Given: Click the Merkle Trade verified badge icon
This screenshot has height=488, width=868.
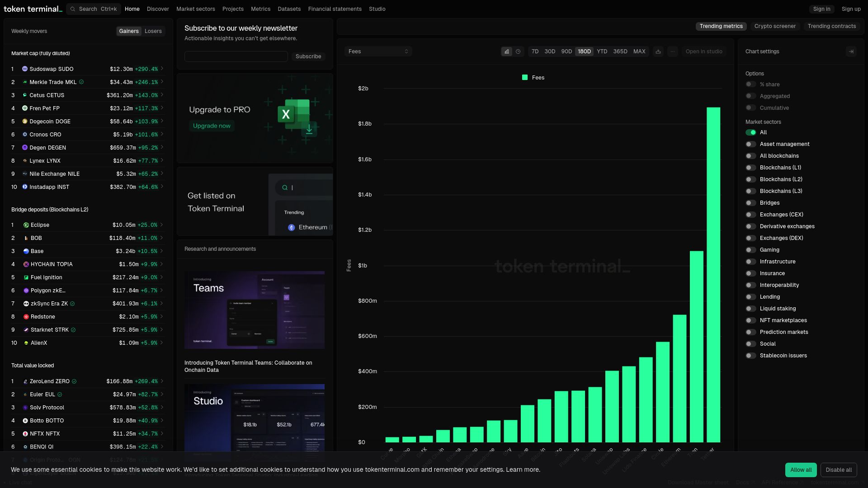Looking at the screenshot, I should click(81, 82).
